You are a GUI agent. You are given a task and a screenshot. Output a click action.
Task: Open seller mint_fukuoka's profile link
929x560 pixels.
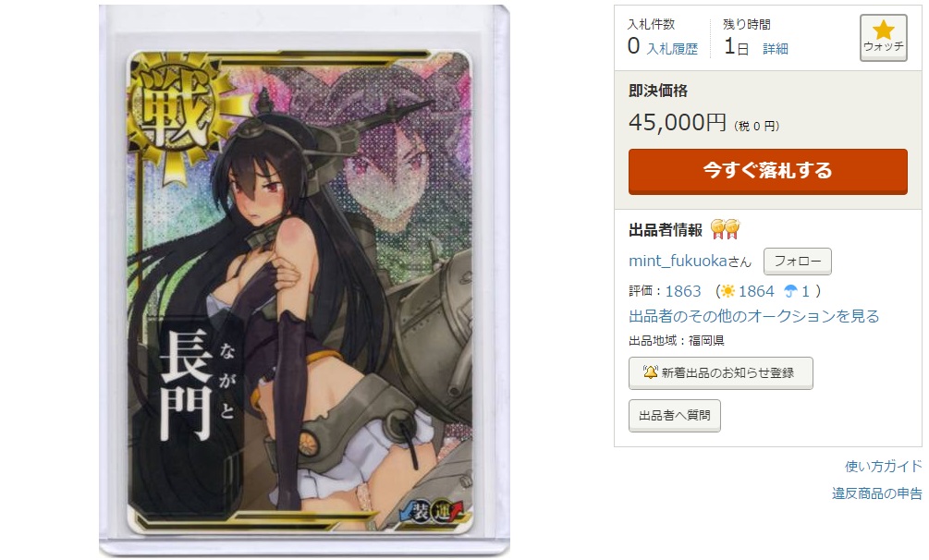pyautogui.click(x=678, y=261)
